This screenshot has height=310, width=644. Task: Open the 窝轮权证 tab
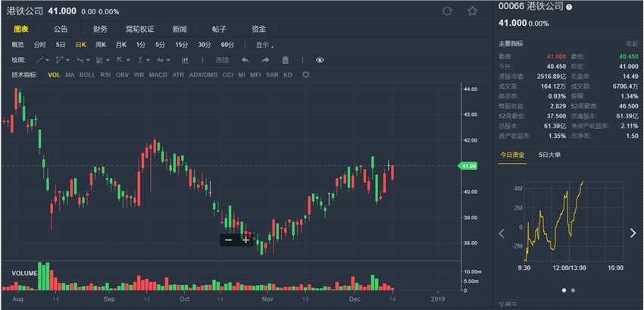(140, 30)
